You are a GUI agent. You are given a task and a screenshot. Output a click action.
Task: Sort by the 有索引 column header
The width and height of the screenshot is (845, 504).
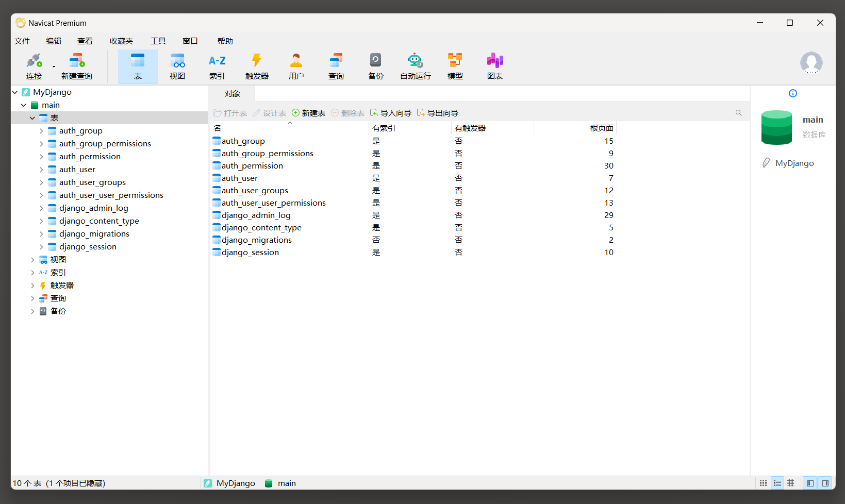coord(410,128)
